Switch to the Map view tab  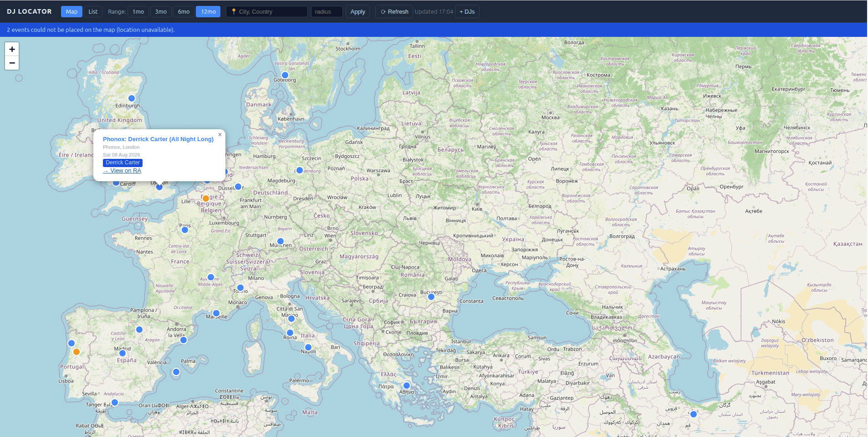coord(71,12)
